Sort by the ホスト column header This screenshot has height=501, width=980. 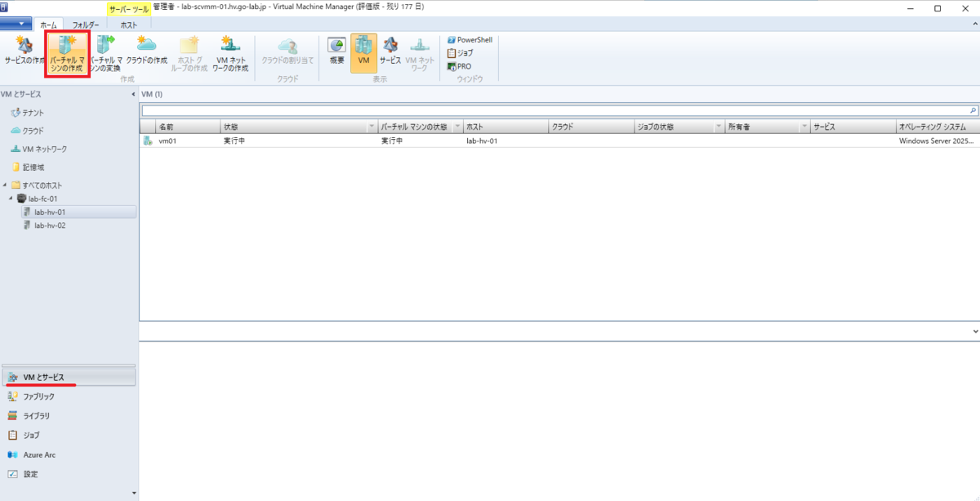[505, 127]
